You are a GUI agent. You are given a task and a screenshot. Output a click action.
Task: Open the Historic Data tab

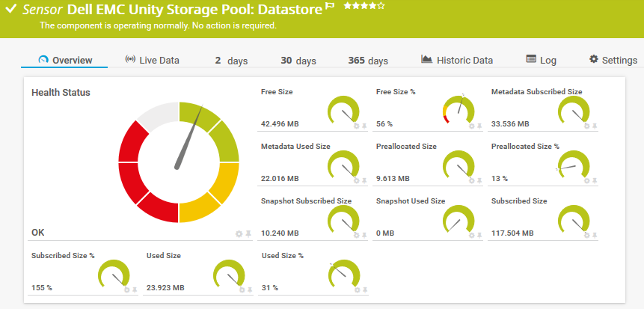457,61
